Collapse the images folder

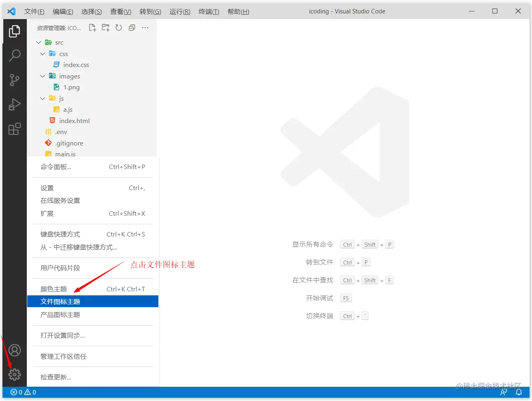[43, 76]
